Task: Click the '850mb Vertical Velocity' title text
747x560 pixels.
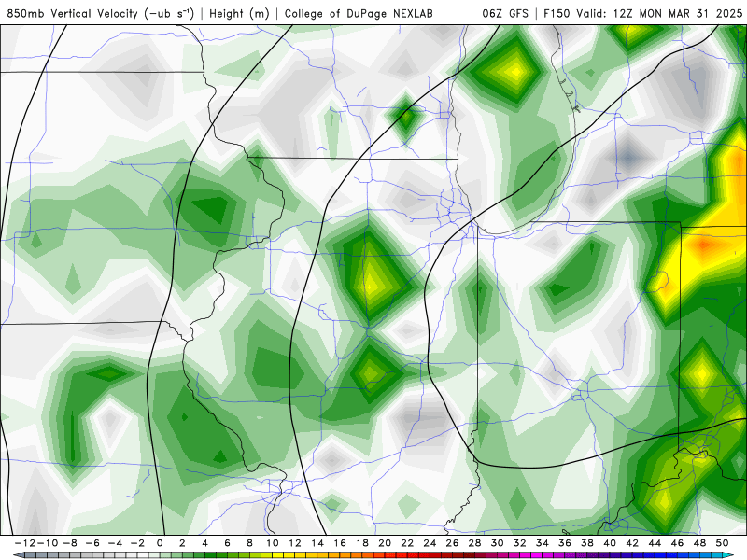Action: [72, 13]
